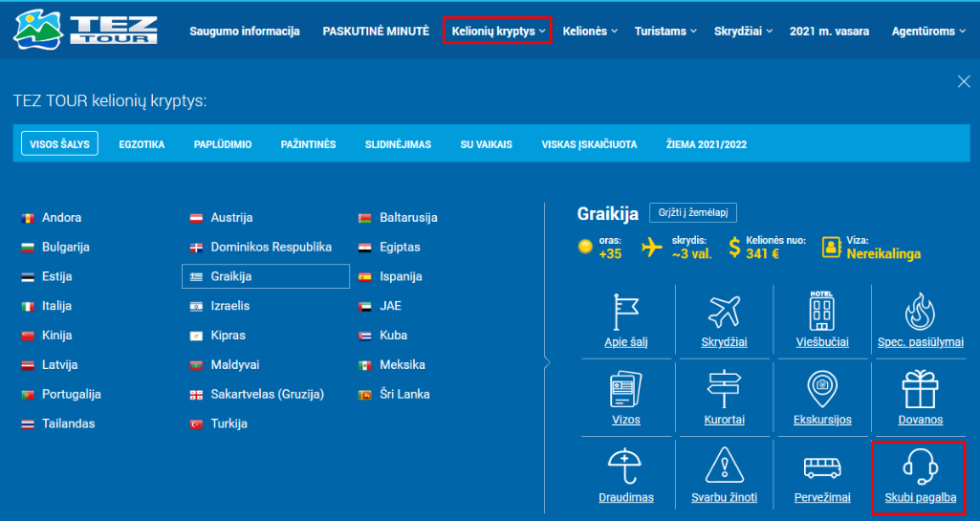Viewport: 980px width, 521px height.
Task: Select Tailandas country link
Action: pos(68,423)
